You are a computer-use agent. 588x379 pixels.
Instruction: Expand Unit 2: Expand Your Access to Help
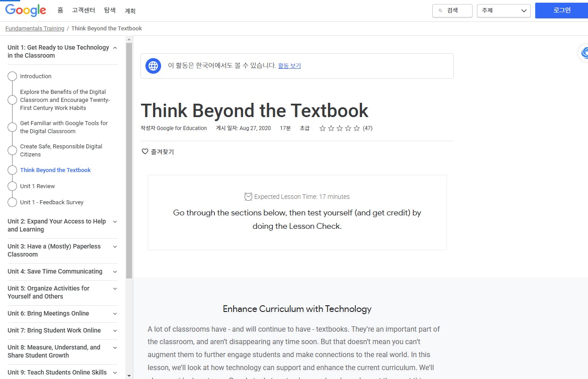click(x=115, y=222)
